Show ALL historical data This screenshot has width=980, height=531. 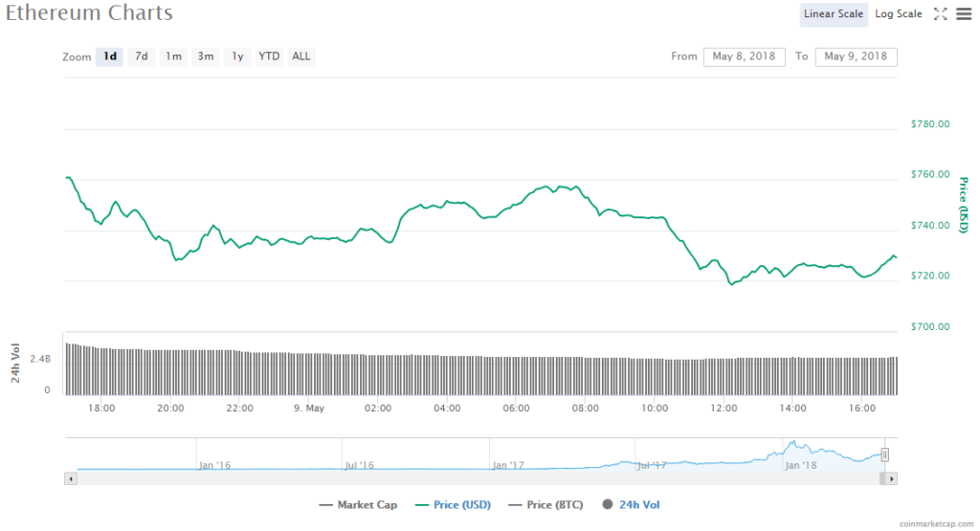[301, 56]
